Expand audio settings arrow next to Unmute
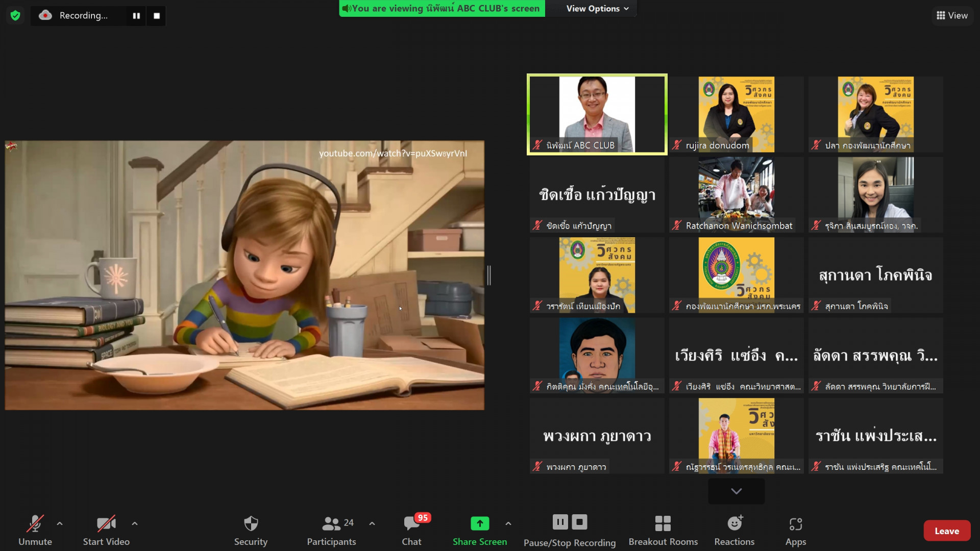Viewport: 980px width, 551px height. coord(60,523)
